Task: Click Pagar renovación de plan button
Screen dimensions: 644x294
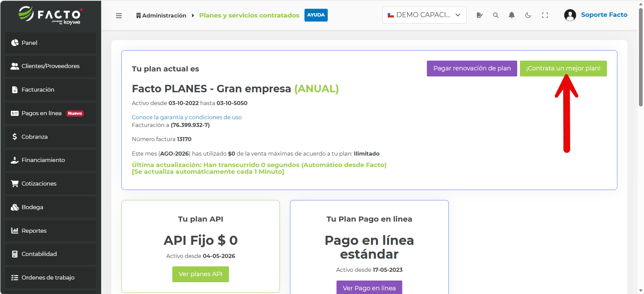Action: click(472, 68)
